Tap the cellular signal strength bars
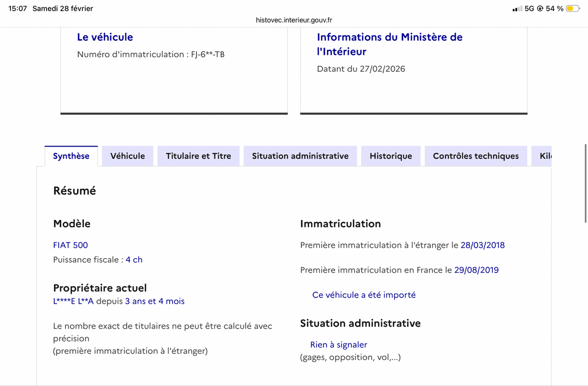 click(x=516, y=9)
